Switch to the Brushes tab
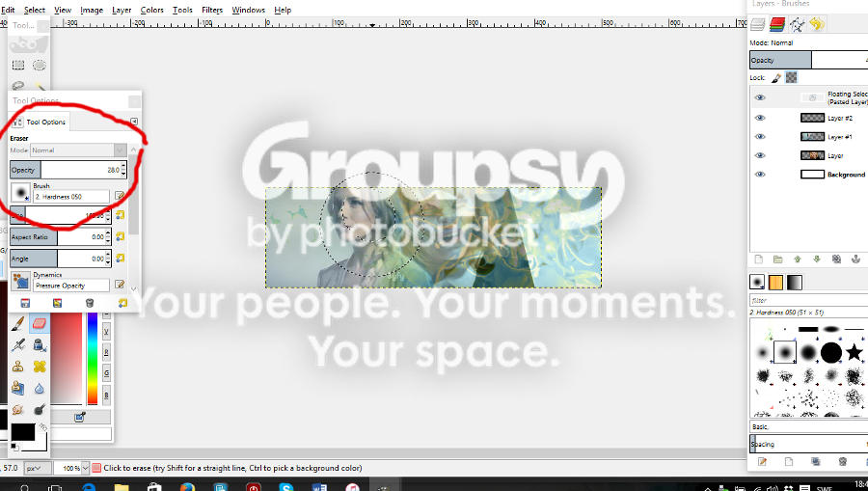 (x=757, y=282)
